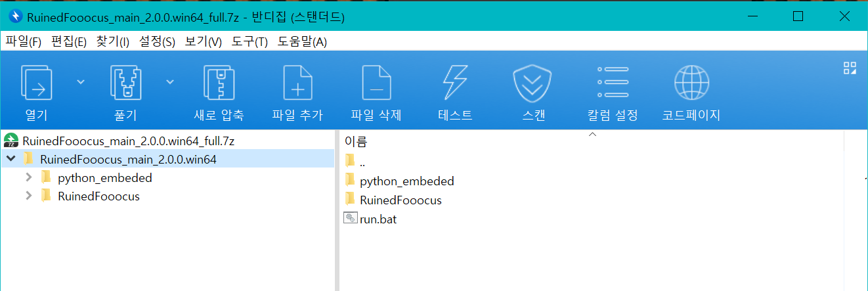Open the dropdown arrow next to 열기
The height and width of the screenshot is (291, 868).
click(x=81, y=81)
